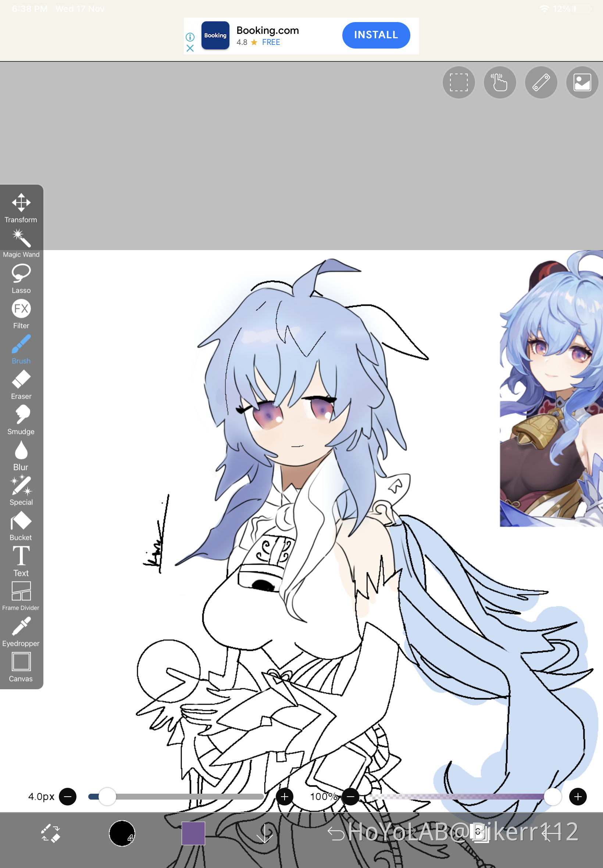Open the ruler tool menu
The height and width of the screenshot is (868, 603).
click(540, 82)
